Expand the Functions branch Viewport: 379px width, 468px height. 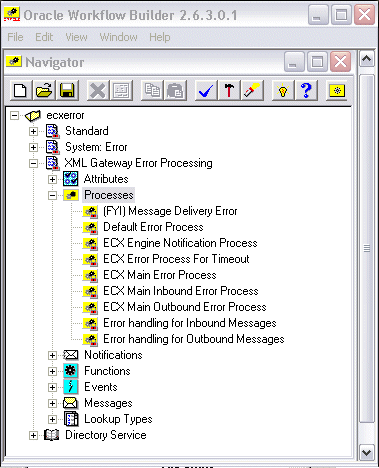tap(52, 371)
